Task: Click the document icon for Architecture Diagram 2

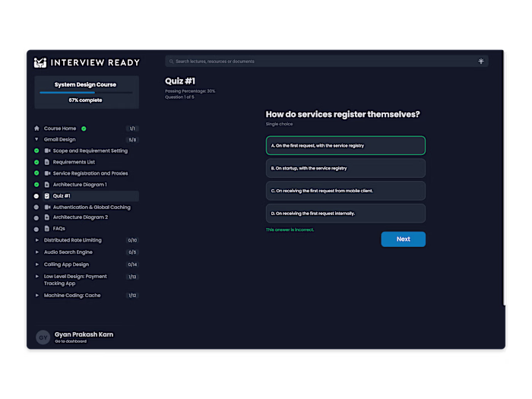Action: click(x=47, y=217)
